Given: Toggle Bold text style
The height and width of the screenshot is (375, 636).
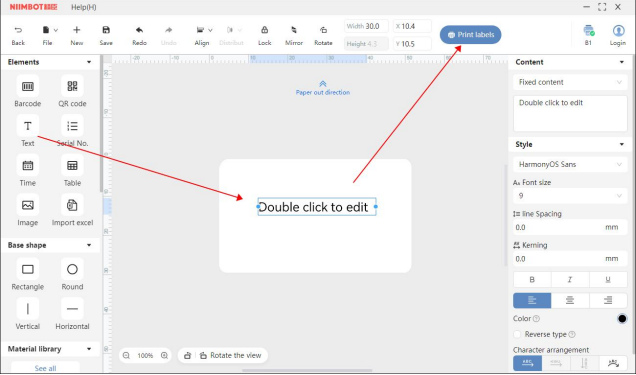Looking at the screenshot, I should click(x=532, y=279).
